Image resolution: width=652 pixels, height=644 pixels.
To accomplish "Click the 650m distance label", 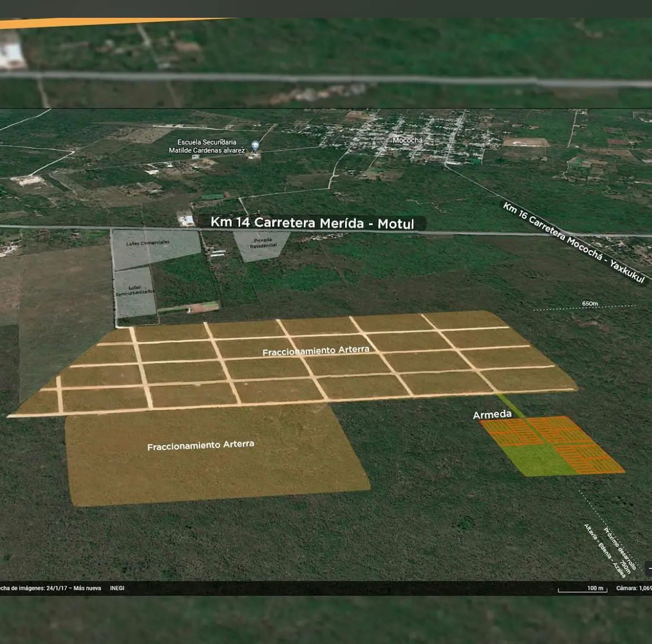I will [x=590, y=304].
